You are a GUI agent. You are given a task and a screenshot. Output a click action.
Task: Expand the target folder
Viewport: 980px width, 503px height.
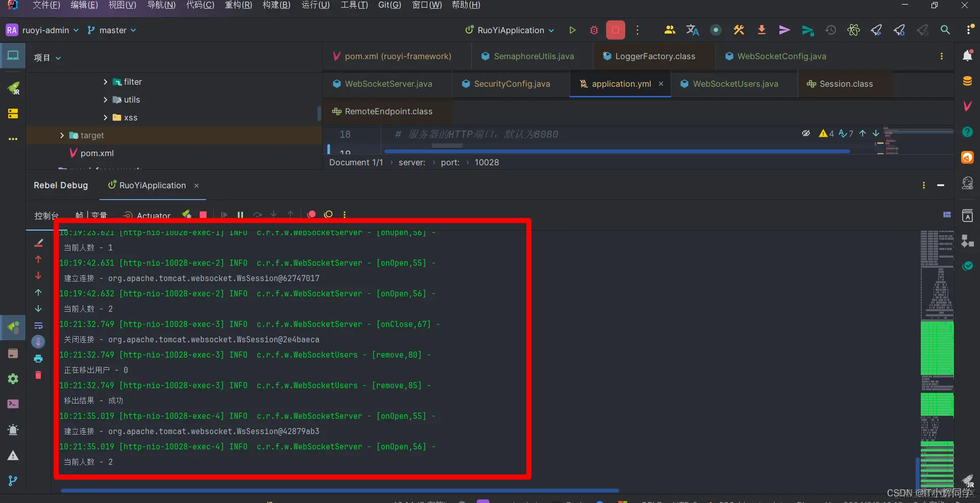pos(62,135)
